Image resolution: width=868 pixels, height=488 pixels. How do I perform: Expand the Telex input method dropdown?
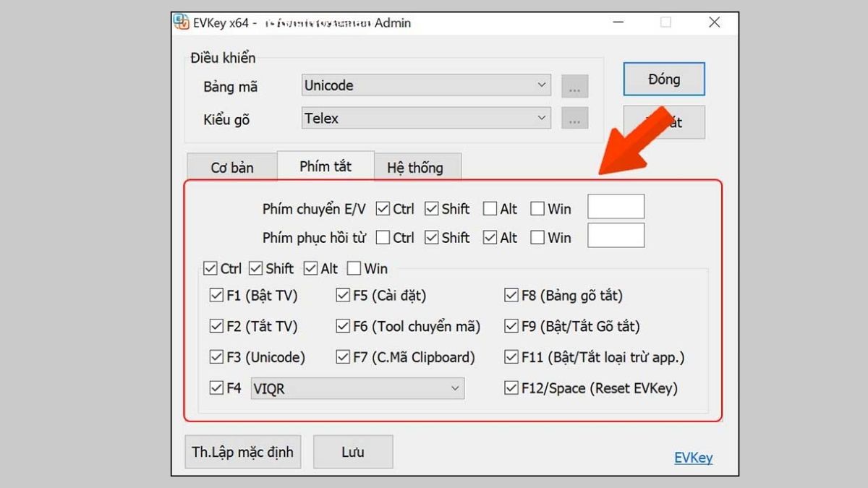[425, 118]
